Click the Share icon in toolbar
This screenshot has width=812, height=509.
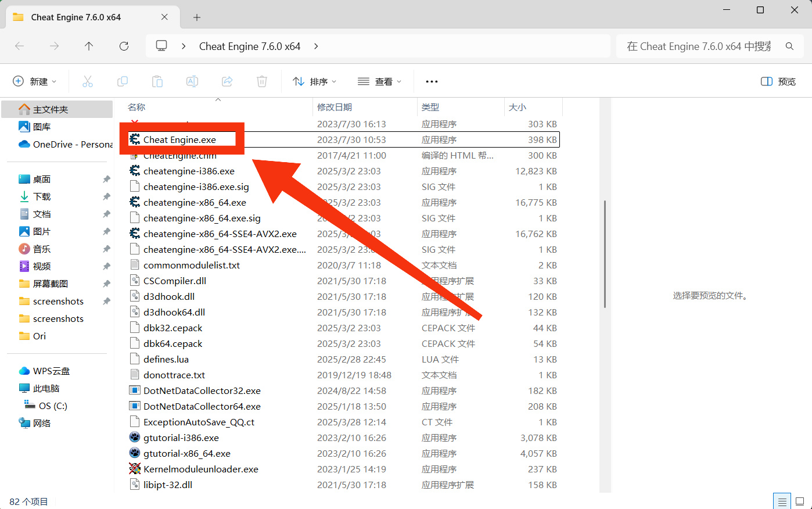click(227, 81)
